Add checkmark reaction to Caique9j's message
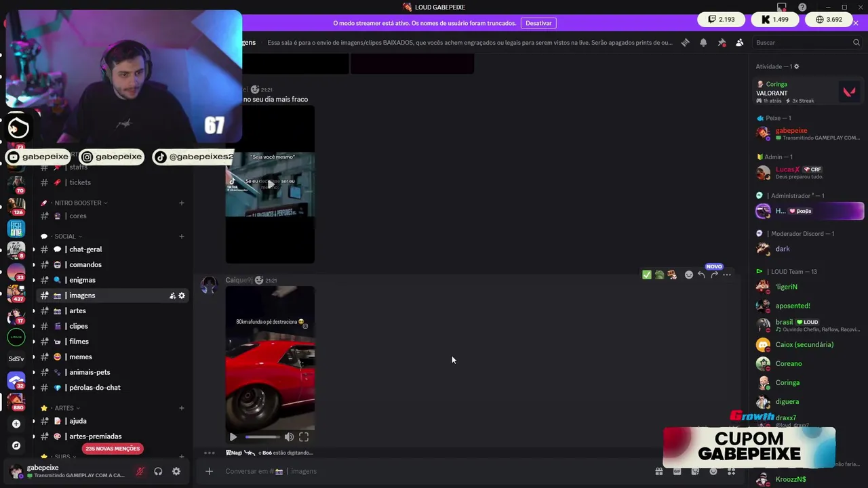Image resolution: width=868 pixels, height=488 pixels. pos(647,274)
